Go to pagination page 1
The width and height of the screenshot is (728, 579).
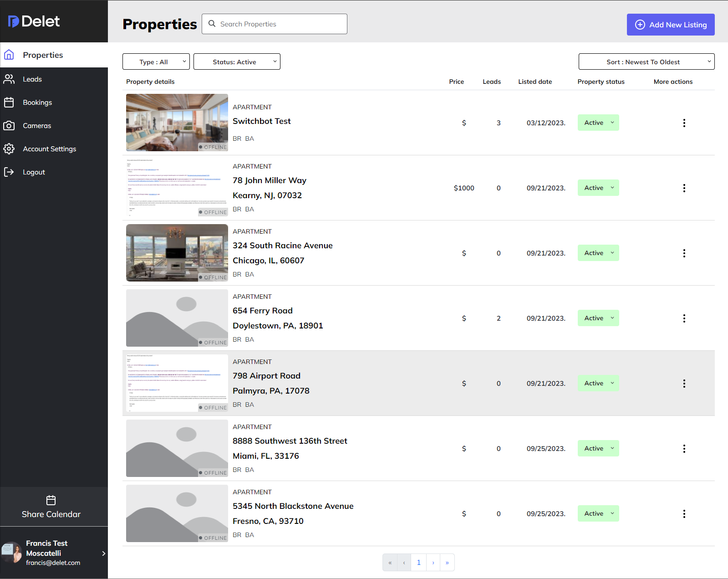pos(418,563)
